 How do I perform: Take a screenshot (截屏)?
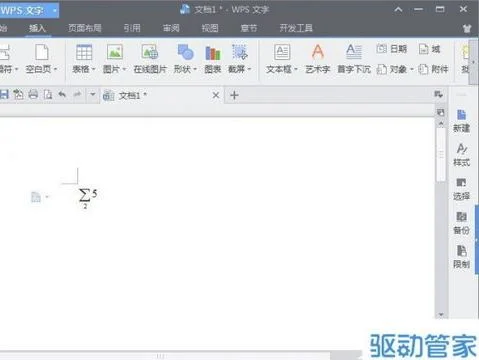coord(239,59)
